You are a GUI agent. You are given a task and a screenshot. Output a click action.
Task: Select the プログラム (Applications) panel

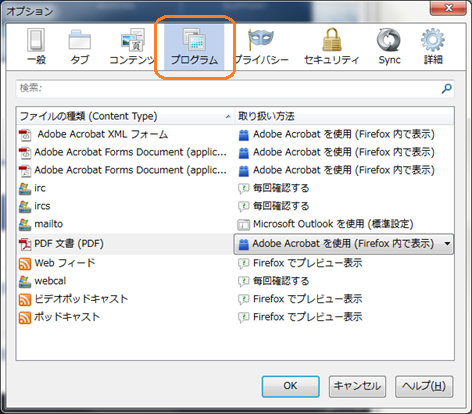[x=194, y=47]
